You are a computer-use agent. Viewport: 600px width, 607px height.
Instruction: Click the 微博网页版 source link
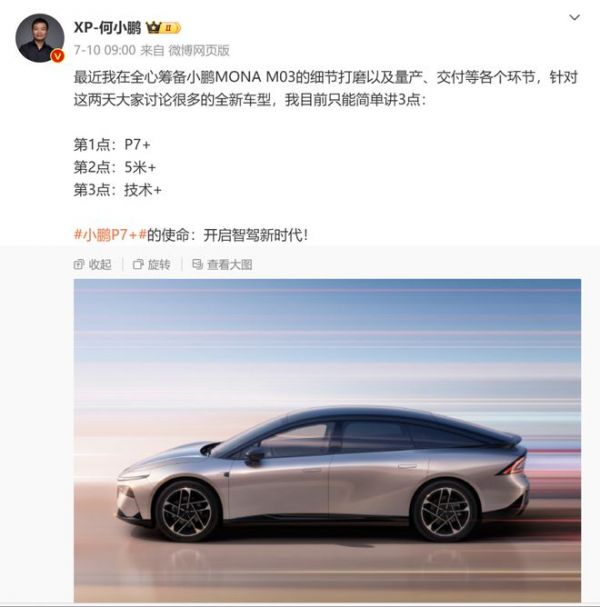[199, 50]
